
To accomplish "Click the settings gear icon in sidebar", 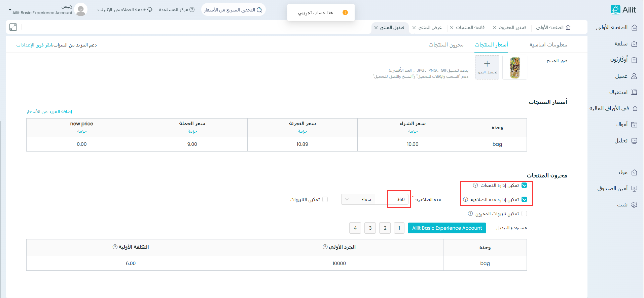I will [x=634, y=205].
